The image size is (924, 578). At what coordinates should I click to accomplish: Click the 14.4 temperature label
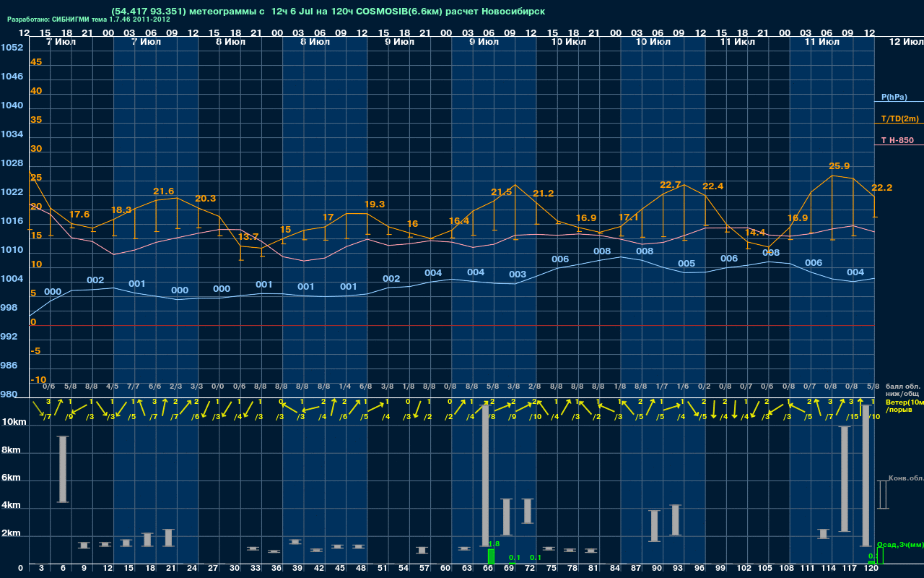[x=755, y=233]
